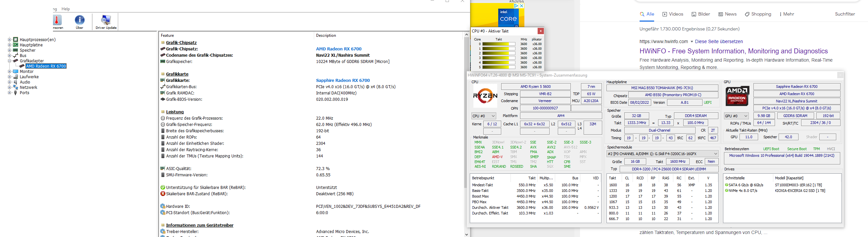Click the ASIC-Qualität row icon
This screenshot has height=237, width=868.
[x=163, y=168]
